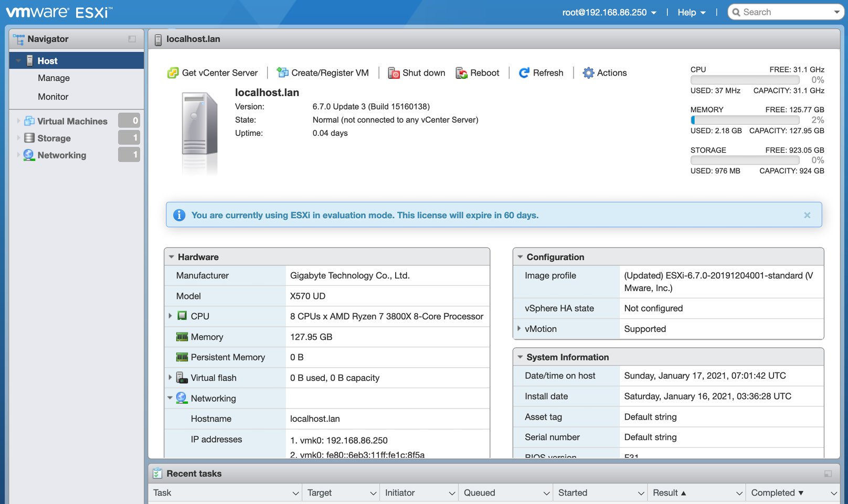The height and width of the screenshot is (504, 848).
Task: Click the CPU chip icon in Hardware
Action: point(182,316)
